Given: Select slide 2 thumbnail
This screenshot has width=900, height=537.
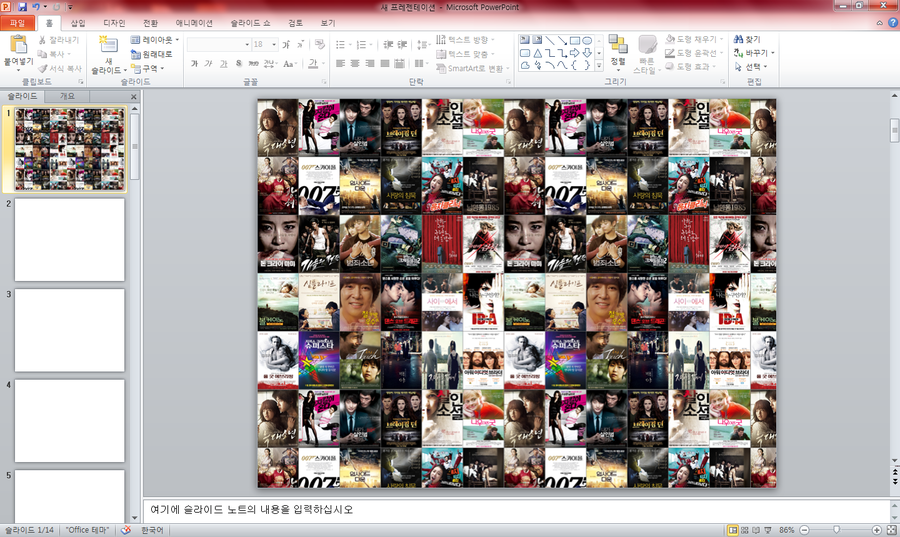Looking at the screenshot, I should click(x=69, y=240).
